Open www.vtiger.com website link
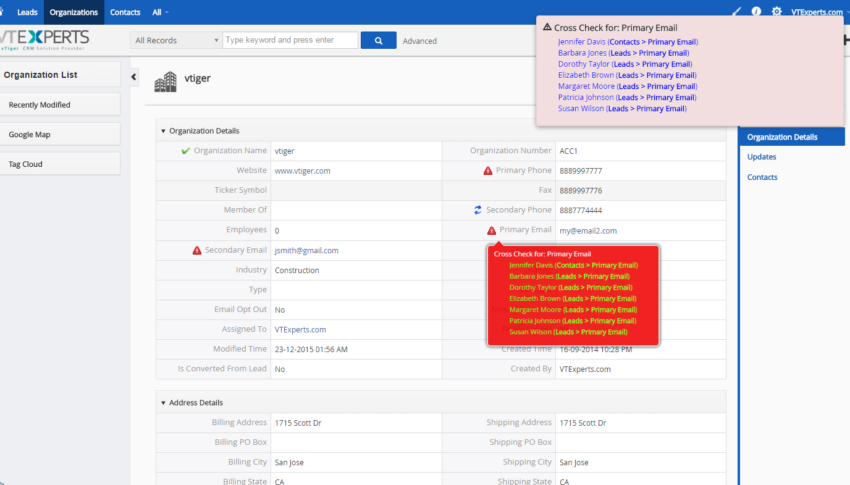Image resolution: width=850 pixels, height=485 pixels. pyautogui.click(x=302, y=171)
